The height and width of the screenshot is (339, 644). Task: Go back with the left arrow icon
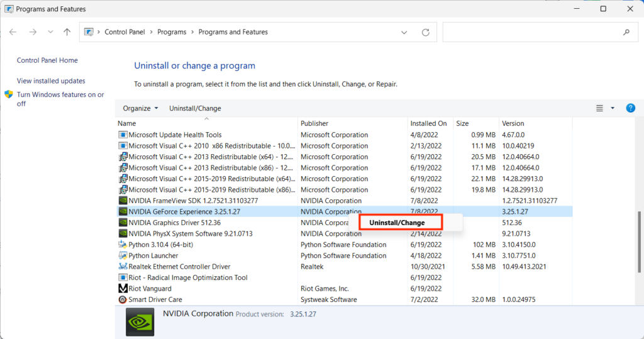[x=13, y=32]
